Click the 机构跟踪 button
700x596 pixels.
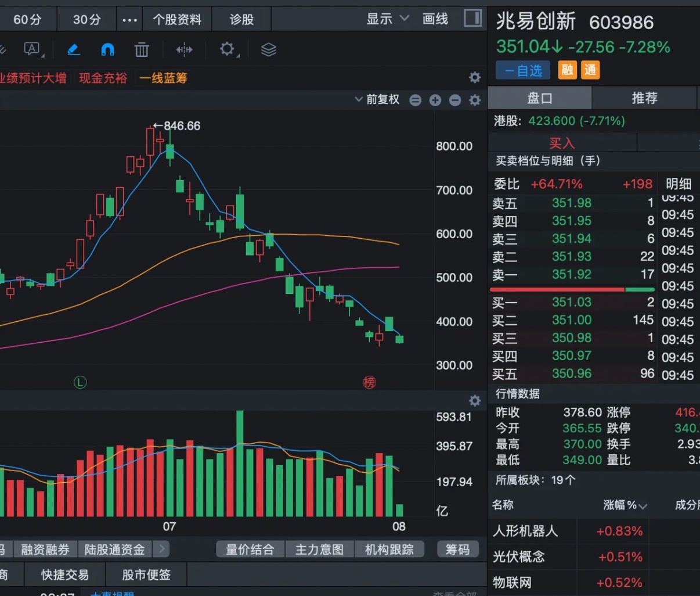point(389,549)
